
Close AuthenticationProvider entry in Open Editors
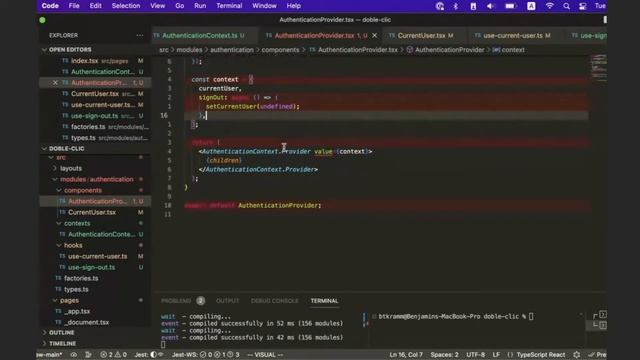pos(55,83)
